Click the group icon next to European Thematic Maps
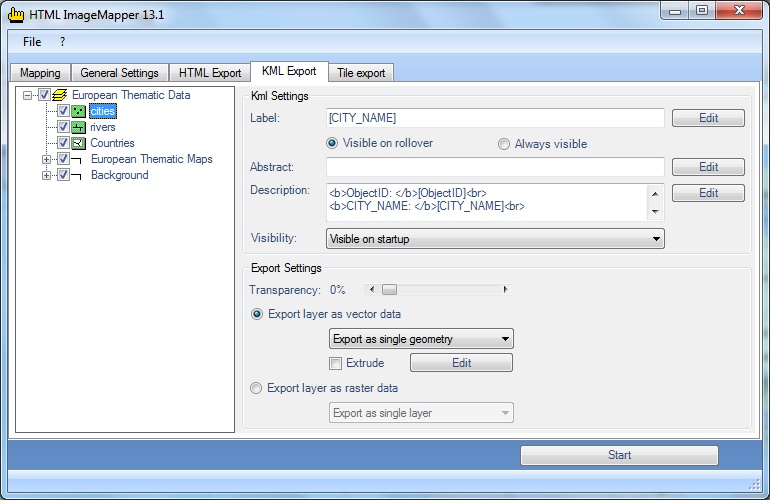 77,159
